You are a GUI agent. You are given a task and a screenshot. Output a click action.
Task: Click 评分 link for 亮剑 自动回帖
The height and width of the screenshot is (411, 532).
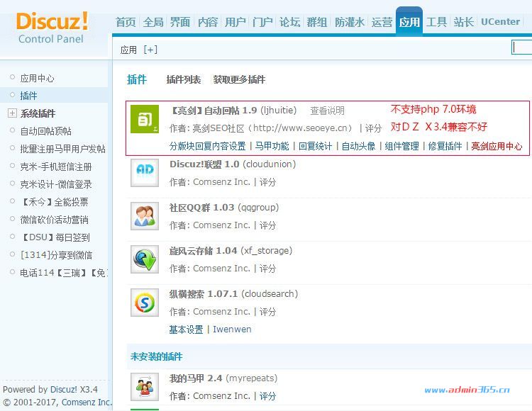click(373, 128)
